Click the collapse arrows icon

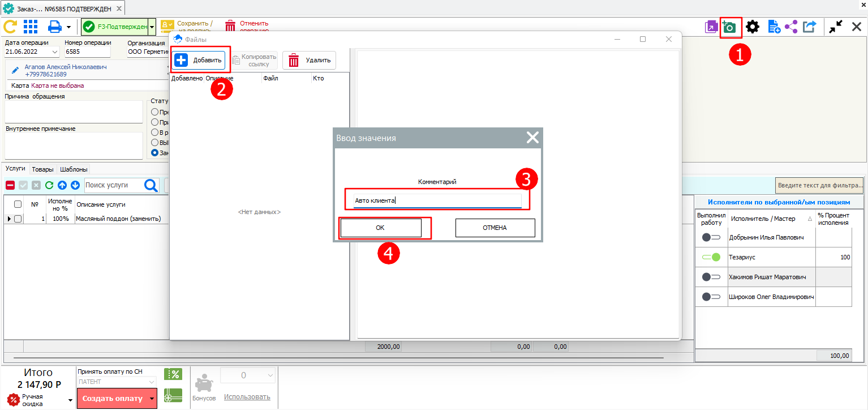pos(836,27)
